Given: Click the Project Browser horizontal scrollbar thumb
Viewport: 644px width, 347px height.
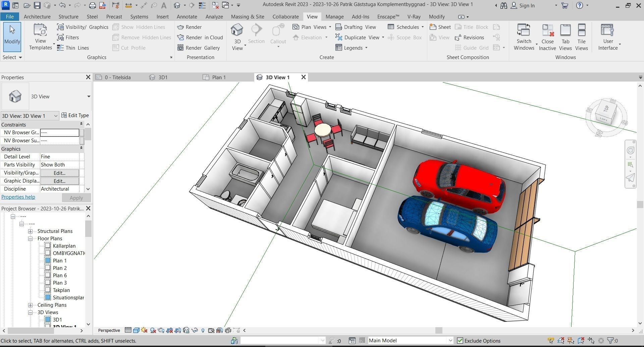Looking at the screenshot, I should pos(31,331).
